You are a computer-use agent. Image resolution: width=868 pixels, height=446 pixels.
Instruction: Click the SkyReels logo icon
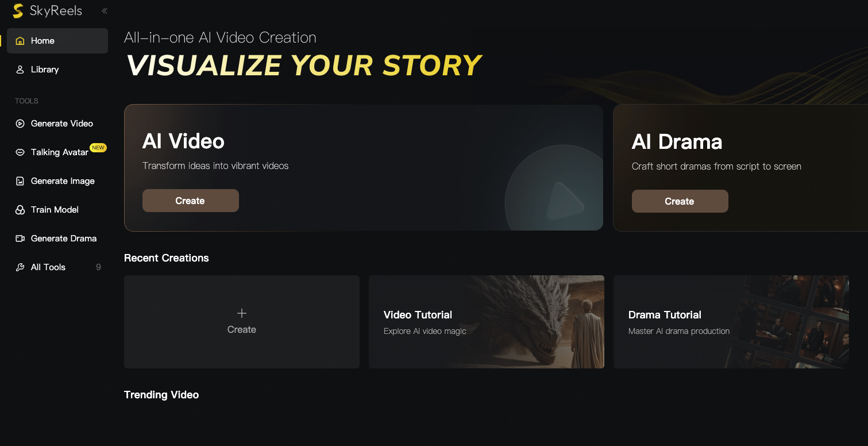[18, 11]
